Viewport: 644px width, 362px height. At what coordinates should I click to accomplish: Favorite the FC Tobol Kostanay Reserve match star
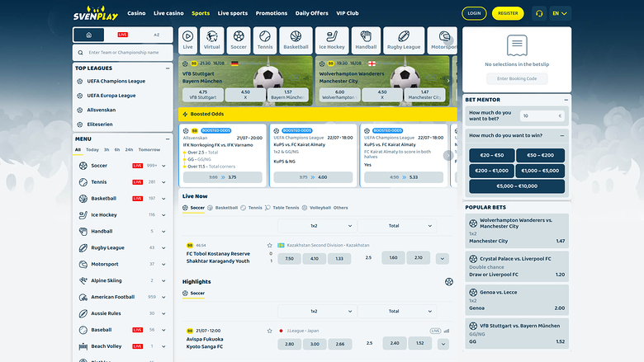pyautogui.click(x=269, y=245)
